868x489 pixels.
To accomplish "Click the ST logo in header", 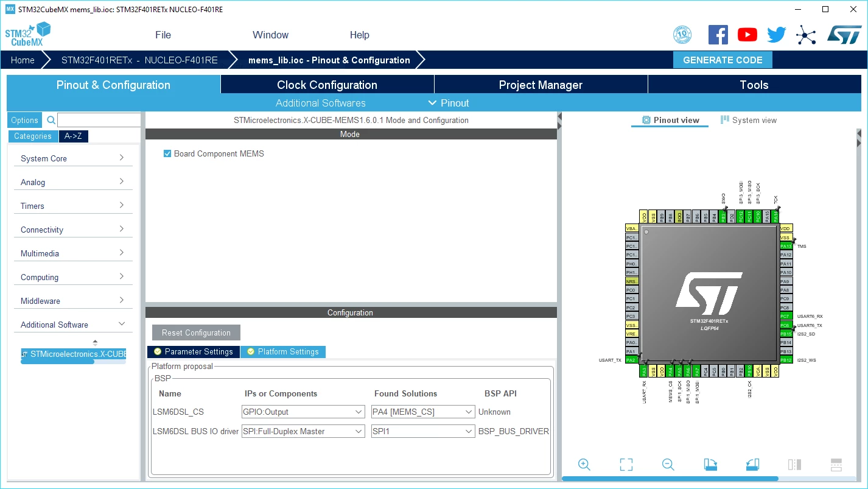I will 844,35.
